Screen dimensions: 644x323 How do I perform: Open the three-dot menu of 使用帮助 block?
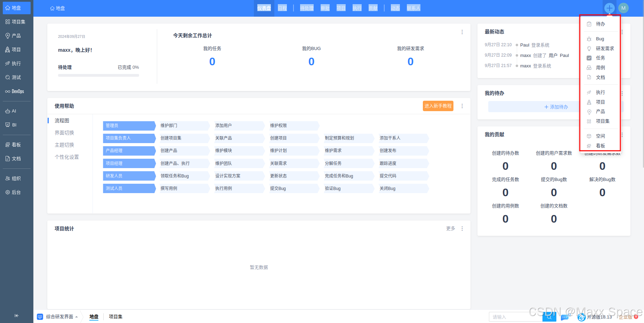[462, 106]
